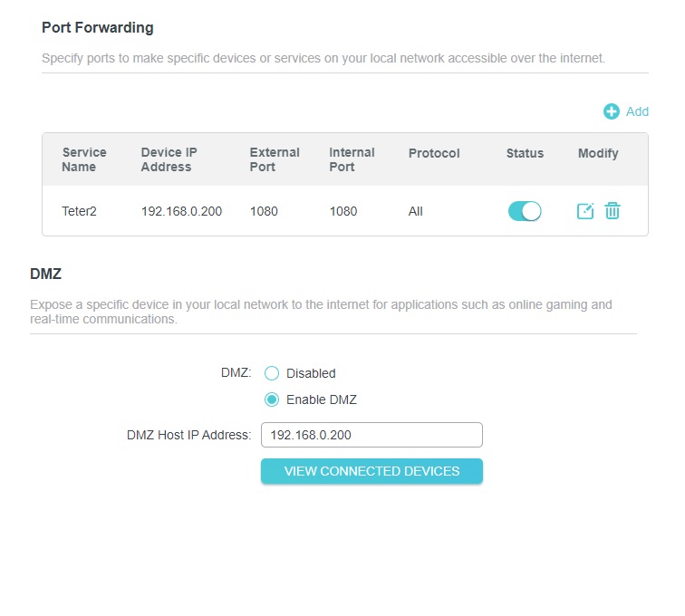Screen dimensions: 685x616
Task: Click the Port Forwarding section heading
Action: click(98, 28)
